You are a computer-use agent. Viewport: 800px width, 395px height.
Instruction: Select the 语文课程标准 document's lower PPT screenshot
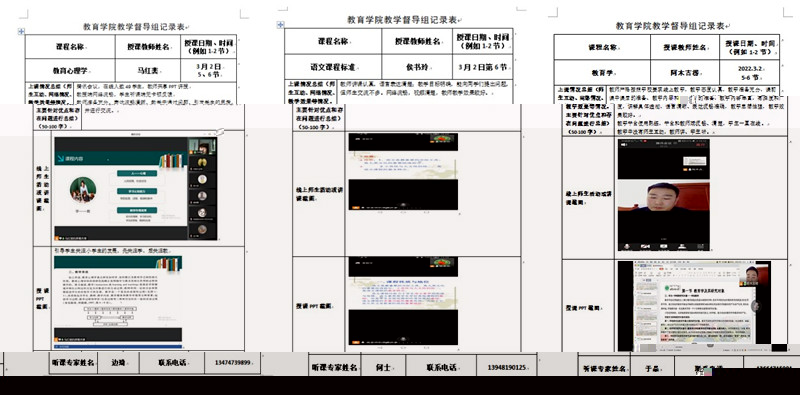click(x=403, y=301)
